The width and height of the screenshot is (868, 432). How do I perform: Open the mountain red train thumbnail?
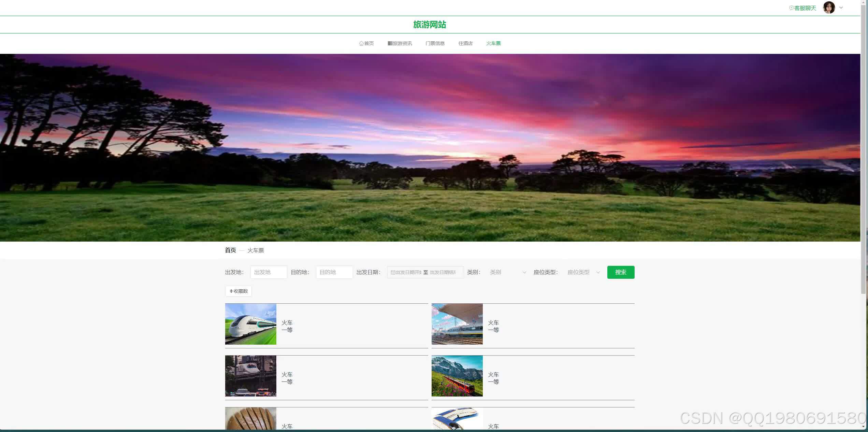click(457, 376)
